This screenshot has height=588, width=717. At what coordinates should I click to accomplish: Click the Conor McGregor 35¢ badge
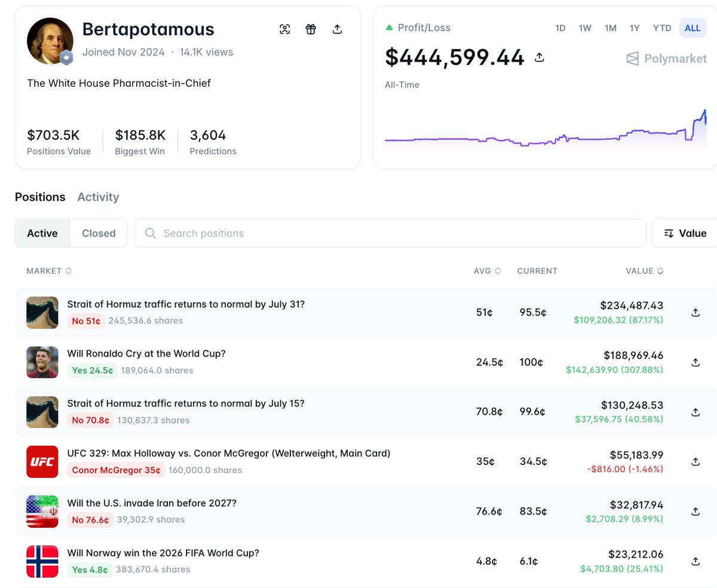tap(116, 470)
